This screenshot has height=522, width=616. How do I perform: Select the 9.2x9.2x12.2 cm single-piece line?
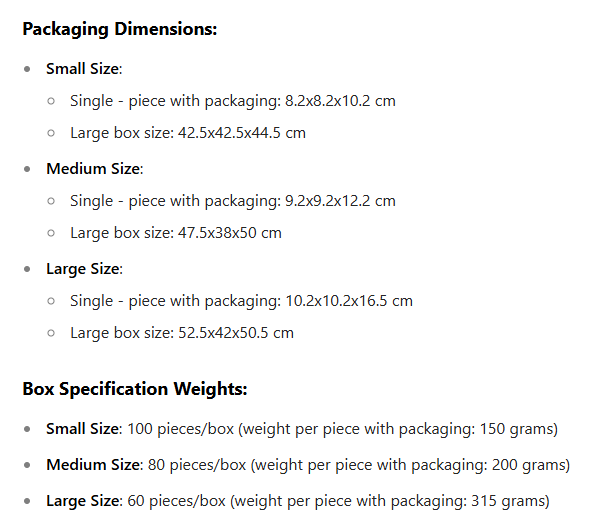(x=233, y=201)
